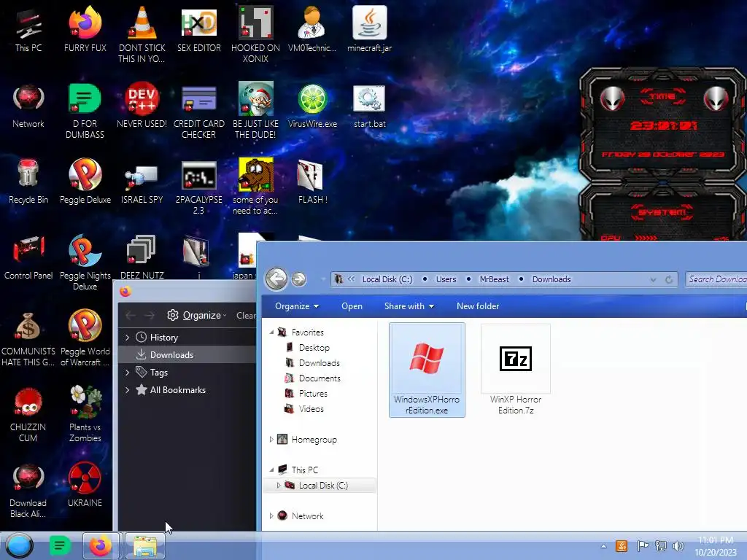Open the UKRAINE radiation symbol icon
This screenshot has height=560, width=747.
click(85, 485)
